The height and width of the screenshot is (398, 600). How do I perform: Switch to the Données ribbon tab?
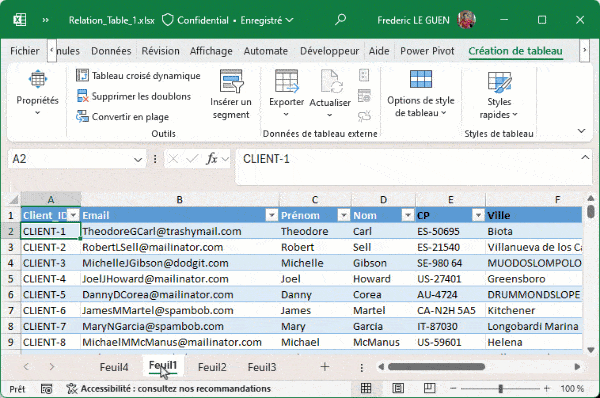111,51
